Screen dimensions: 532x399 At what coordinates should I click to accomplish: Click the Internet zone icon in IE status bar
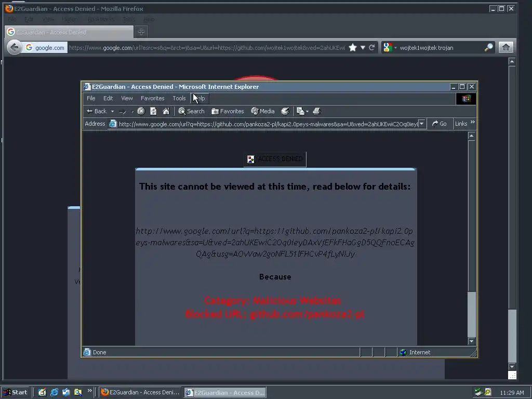click(403, 352)
